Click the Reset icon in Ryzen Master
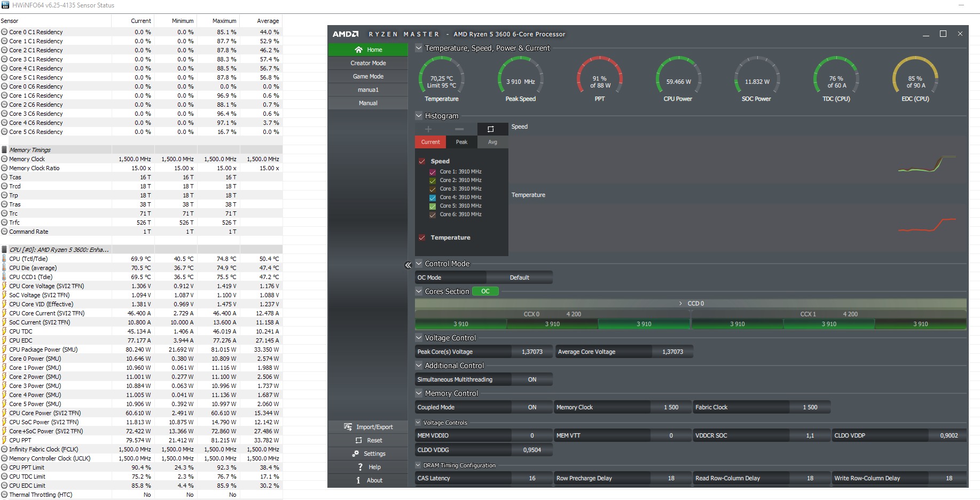The width and height of the screenshot is (980, 500). (x=359, y=440)
